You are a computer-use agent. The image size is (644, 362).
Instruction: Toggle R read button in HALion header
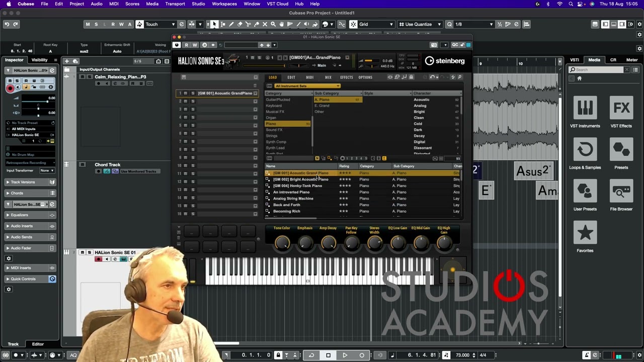(186, 45)
